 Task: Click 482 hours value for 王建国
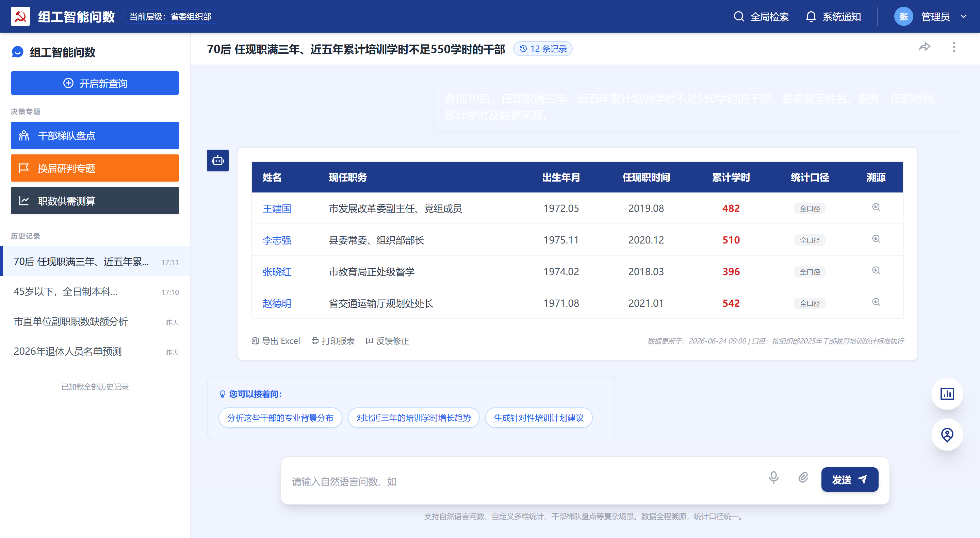click(x=731, y=208)
